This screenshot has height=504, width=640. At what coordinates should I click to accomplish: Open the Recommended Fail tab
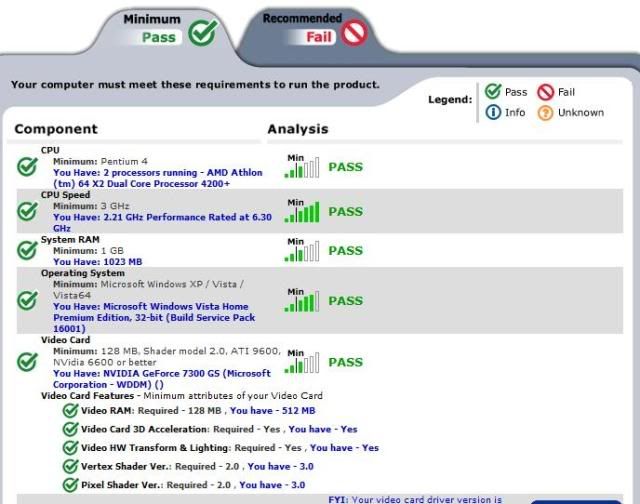(308, 30)
